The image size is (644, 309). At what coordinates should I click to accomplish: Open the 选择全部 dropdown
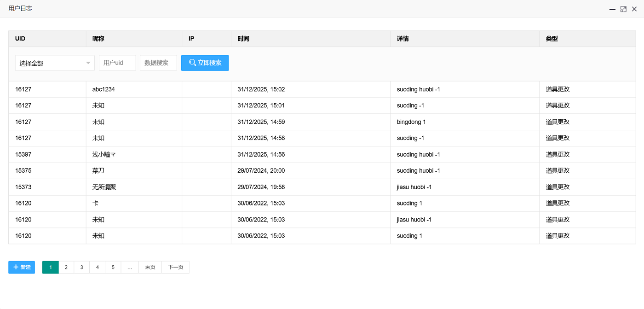coord(51,63)
